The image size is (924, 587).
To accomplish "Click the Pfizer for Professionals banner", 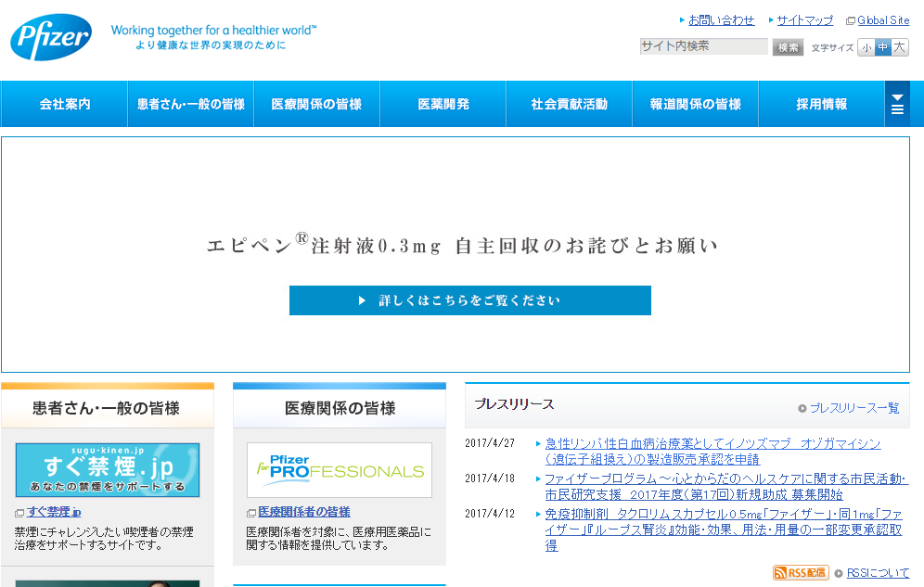I will coord(340,470).
